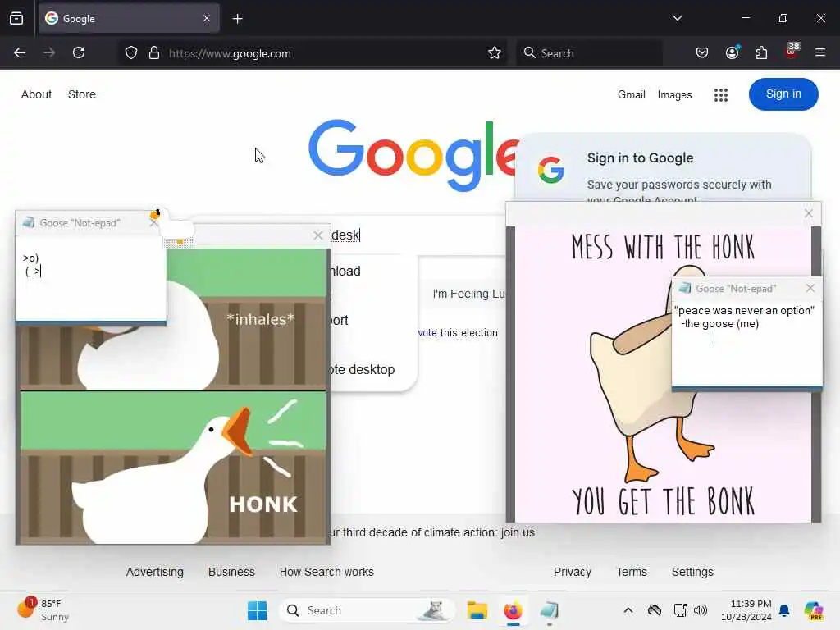Screen dimensions: 840x630
Task: Open the About link on Google
Action: (36, 94)
